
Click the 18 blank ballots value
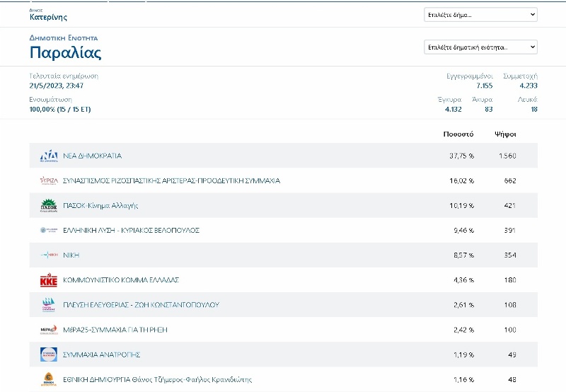point(534,109)
